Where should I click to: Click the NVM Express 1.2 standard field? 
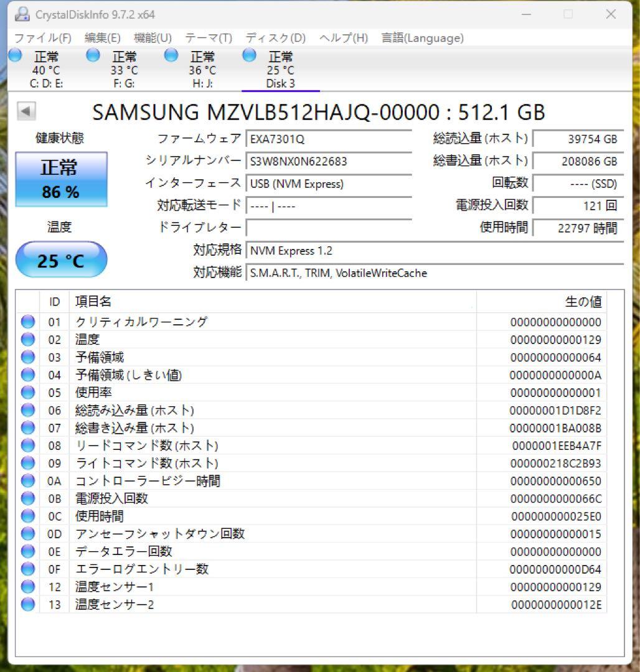point(435,250)
